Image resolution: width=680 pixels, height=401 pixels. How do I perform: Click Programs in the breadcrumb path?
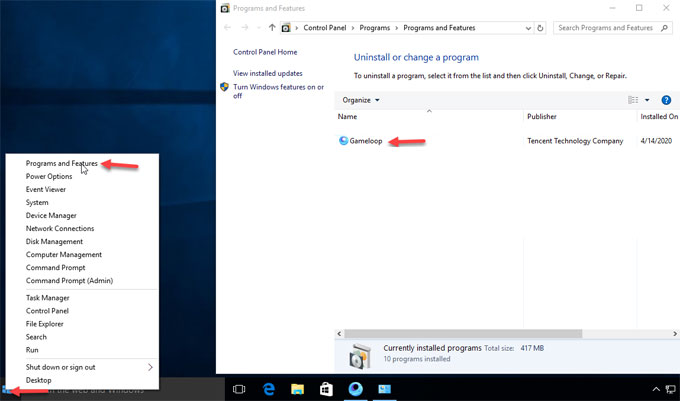[375, 28]
